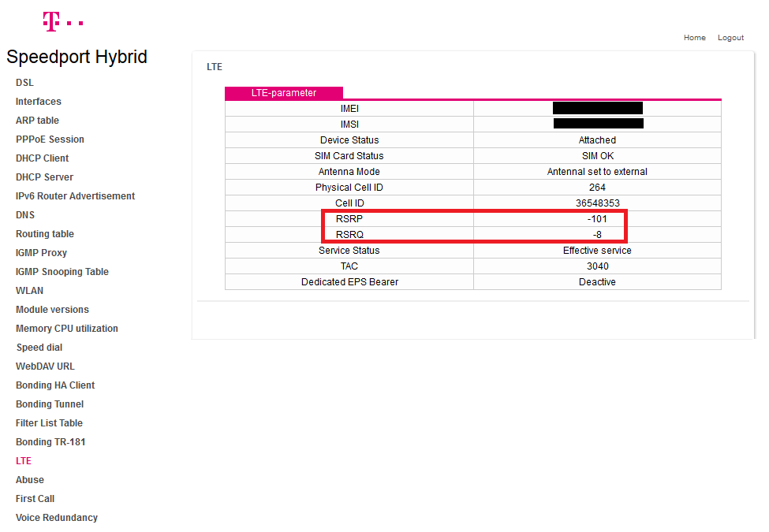Click the Logout link

click(x=730, y=38)
